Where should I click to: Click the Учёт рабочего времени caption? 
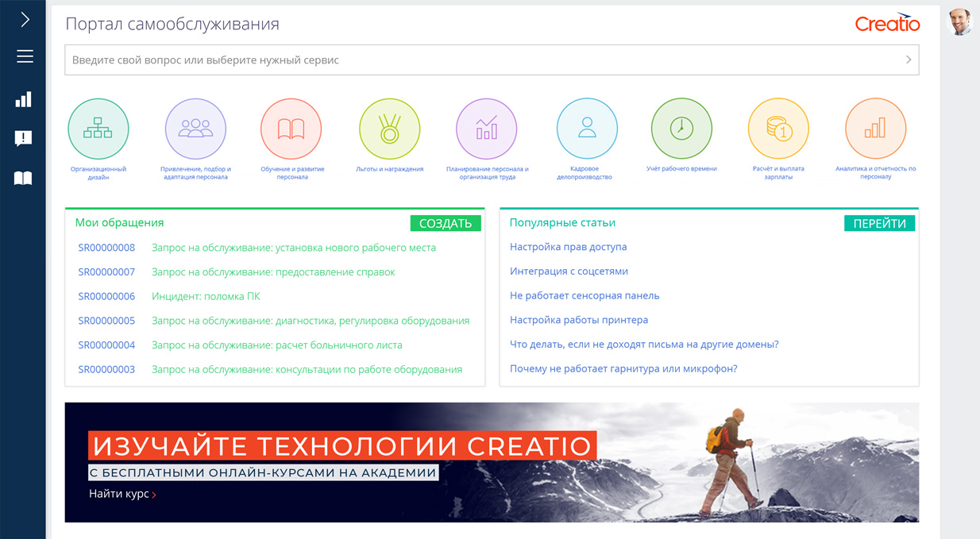pyautogui.click(x=681, y=169)
